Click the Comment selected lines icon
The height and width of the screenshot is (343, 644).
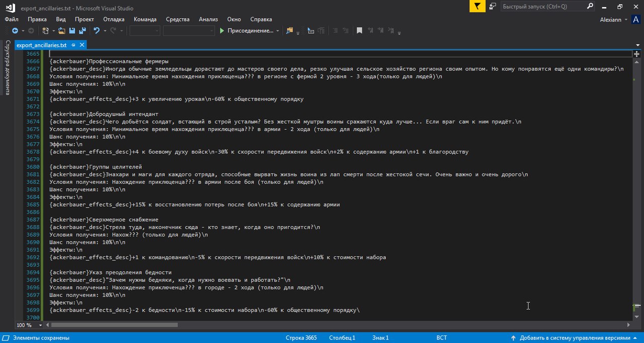[335, 31]
